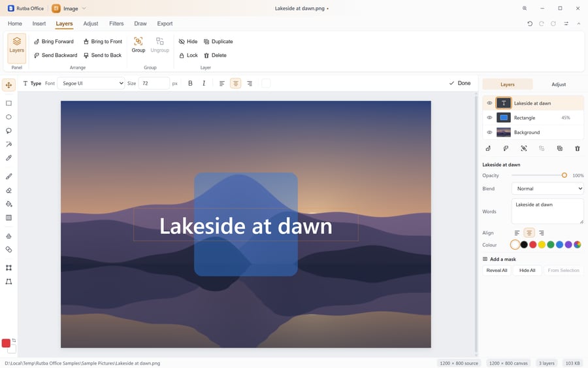This screenshot has width=588, height=368.
Task: Click group icon below the layer list
Action: pos(524,148)
